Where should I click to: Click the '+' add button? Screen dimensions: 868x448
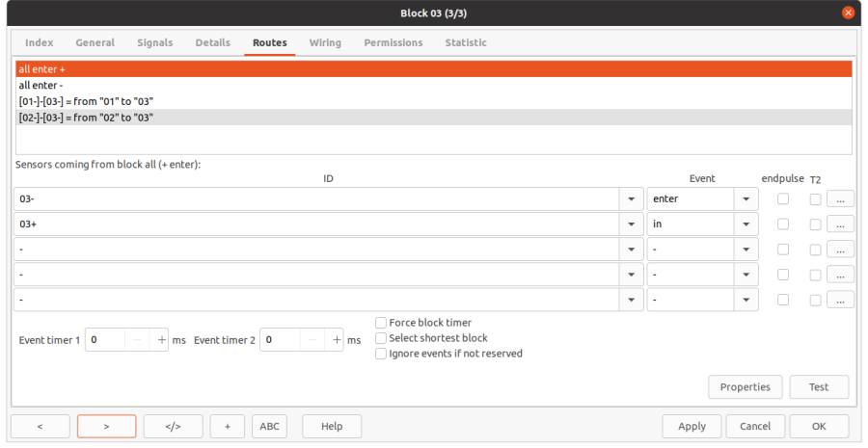tap(227, 426)
